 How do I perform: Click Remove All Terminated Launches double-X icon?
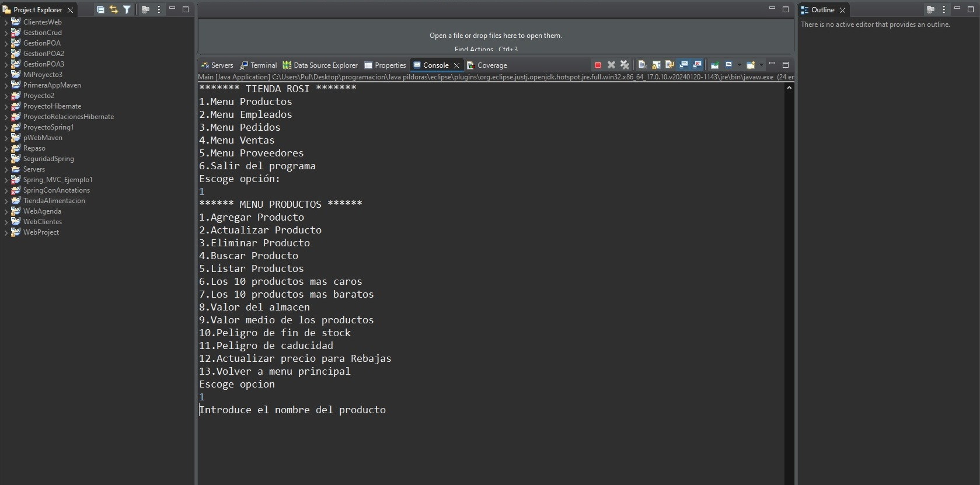tap(625, 65)
